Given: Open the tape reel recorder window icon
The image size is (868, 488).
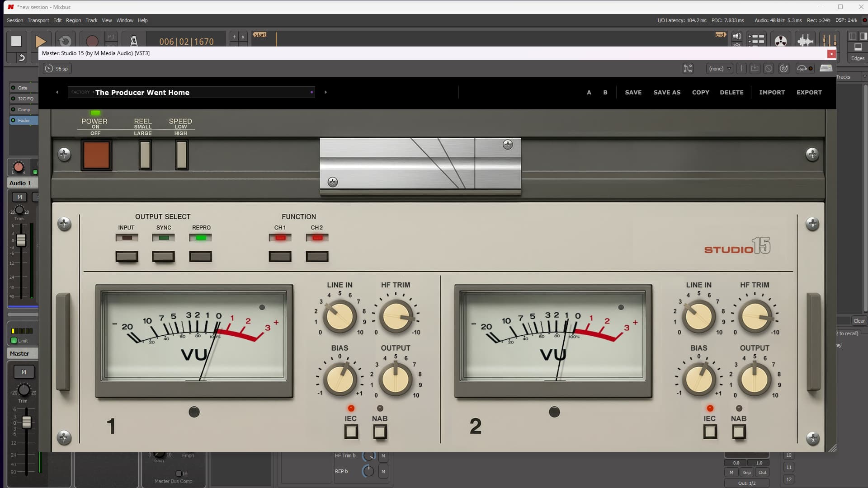Looking at the screenshot, I should (781, 41).
